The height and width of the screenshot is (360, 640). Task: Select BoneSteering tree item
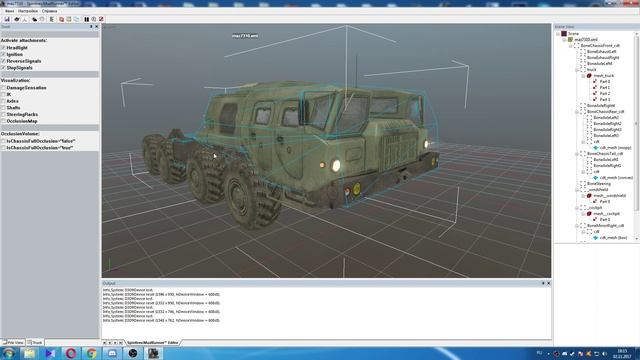point(599,184)
